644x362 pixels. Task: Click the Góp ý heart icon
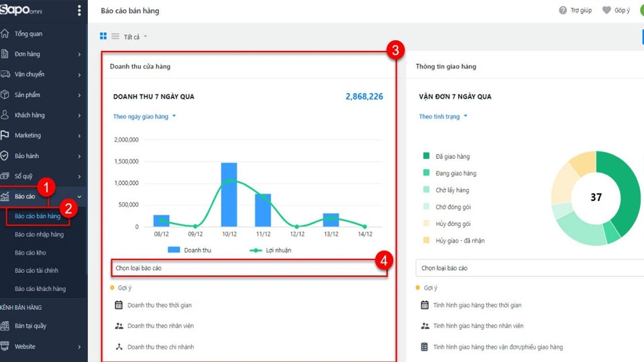point(606,11)
